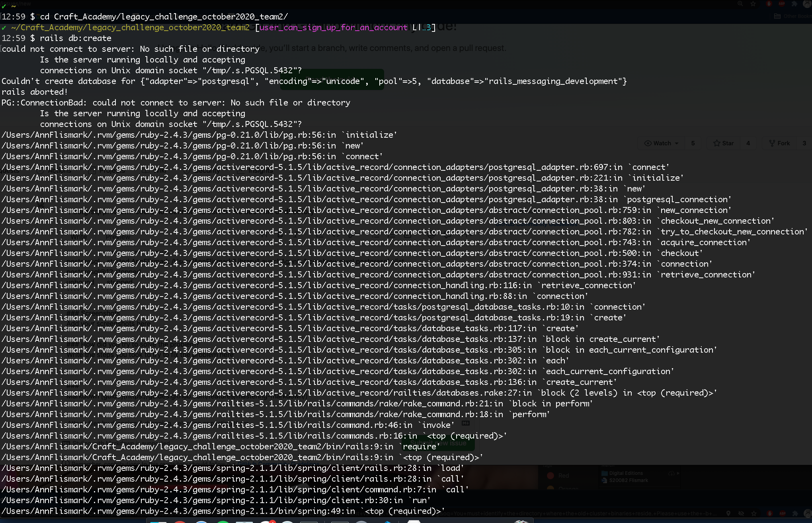Viewport: 812px width, 523px height.
Task: Click the red hand blocker extension icon
Action: point(769,4)
